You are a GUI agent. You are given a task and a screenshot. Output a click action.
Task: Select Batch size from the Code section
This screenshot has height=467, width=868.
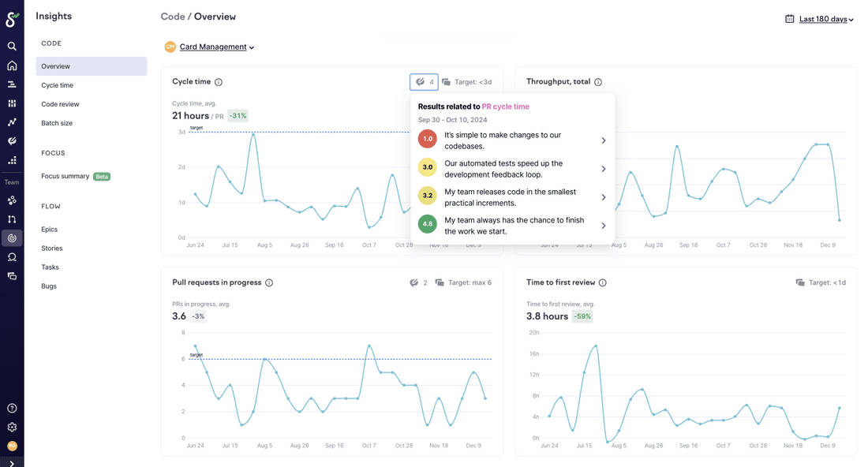coord(57,123)
